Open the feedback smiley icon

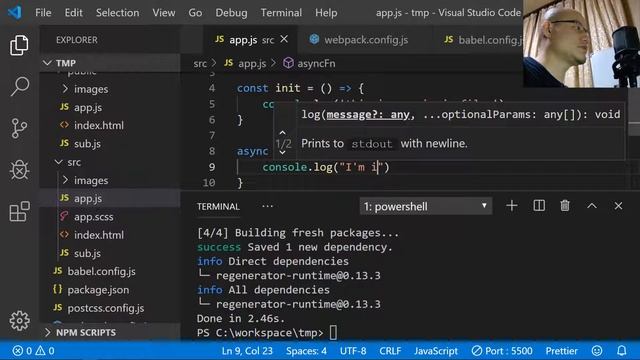[x=597, y=351]
